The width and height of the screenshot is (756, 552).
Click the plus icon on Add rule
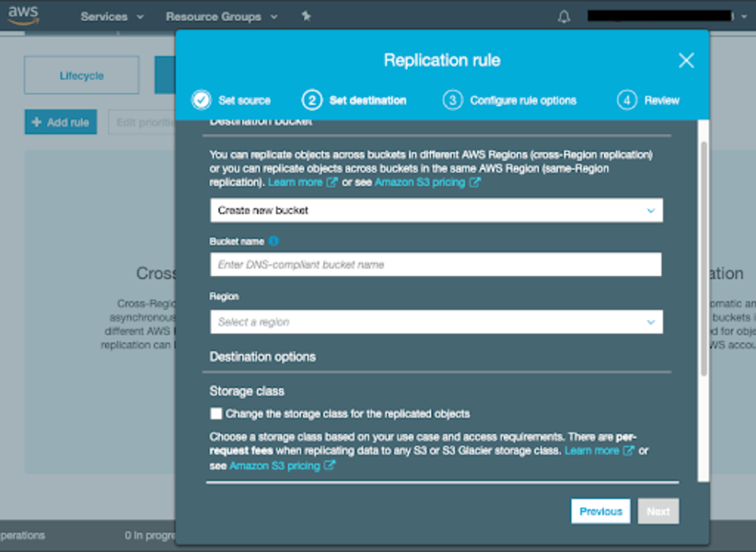click(x=36, y=122)
